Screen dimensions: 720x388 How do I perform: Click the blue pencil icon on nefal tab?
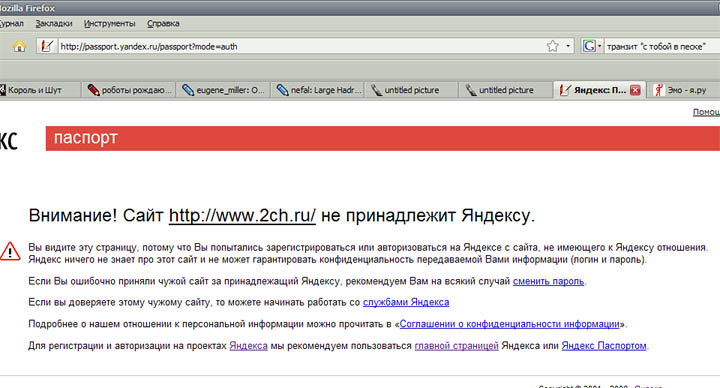coord(282,90)
